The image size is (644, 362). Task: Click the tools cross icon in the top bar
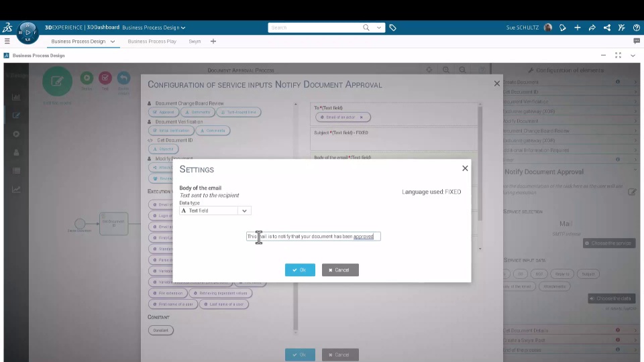point(621,27)
